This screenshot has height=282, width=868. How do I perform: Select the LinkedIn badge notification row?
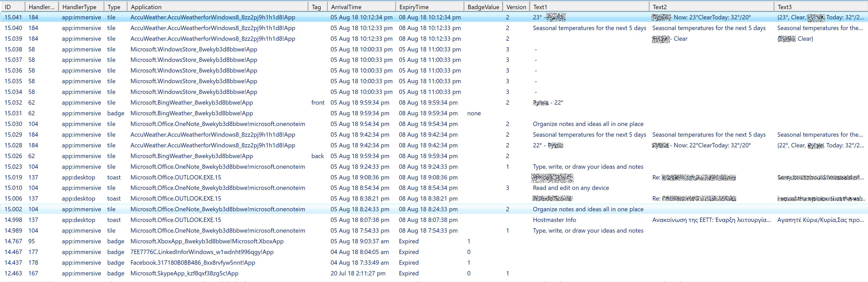[202, 252]
